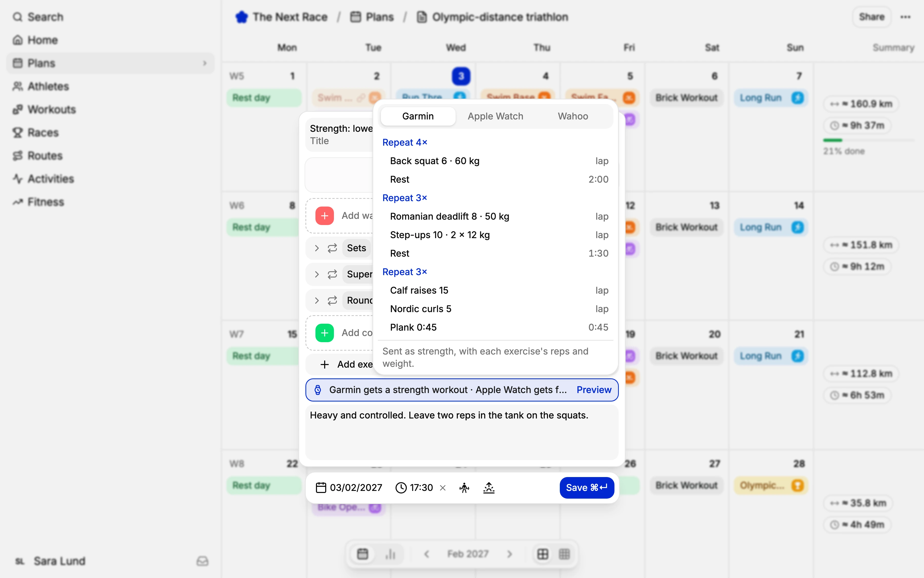
Task: Select the large grid layout icon
Action: tap(543, 554)
